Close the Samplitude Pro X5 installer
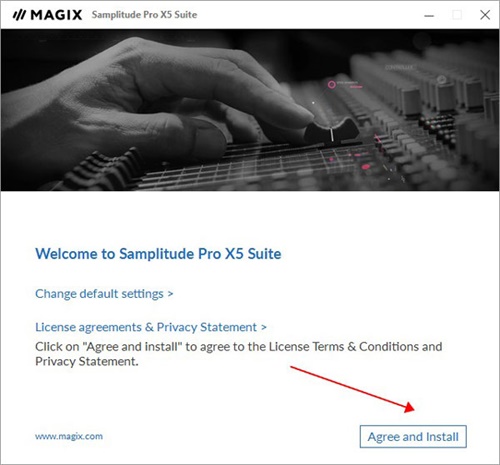The height and width of the screenshot is (465, 500). point(485,15)
